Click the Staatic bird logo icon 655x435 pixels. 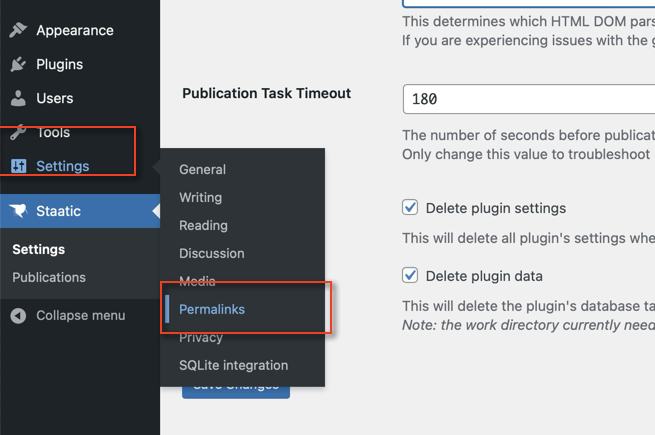tap(18, 211)
